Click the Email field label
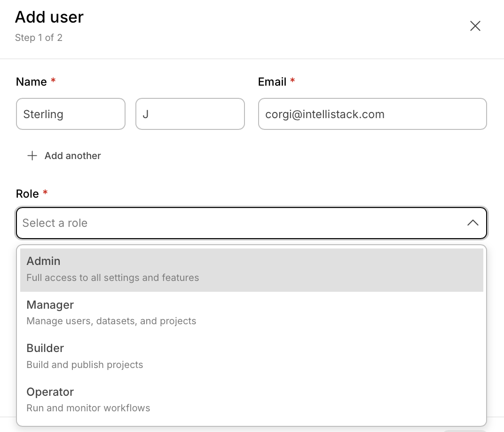Image resolution: width=504 pixels, height=432 pixels. tap(272, 82)
